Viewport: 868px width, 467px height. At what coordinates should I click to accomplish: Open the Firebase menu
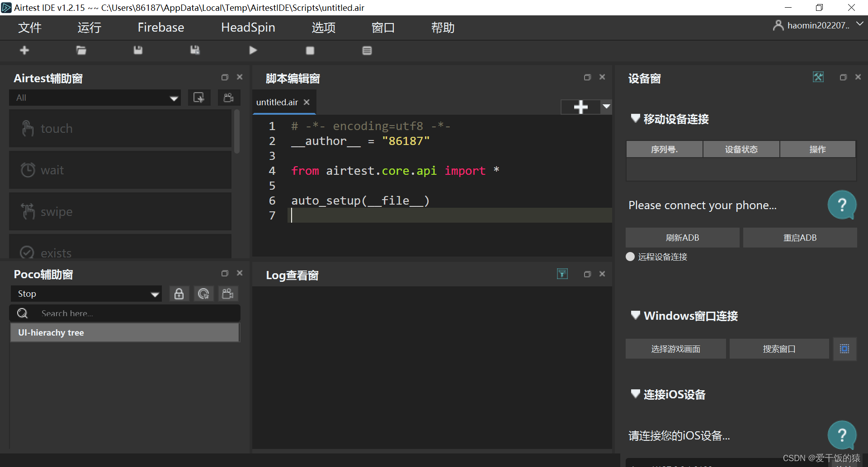161,28
